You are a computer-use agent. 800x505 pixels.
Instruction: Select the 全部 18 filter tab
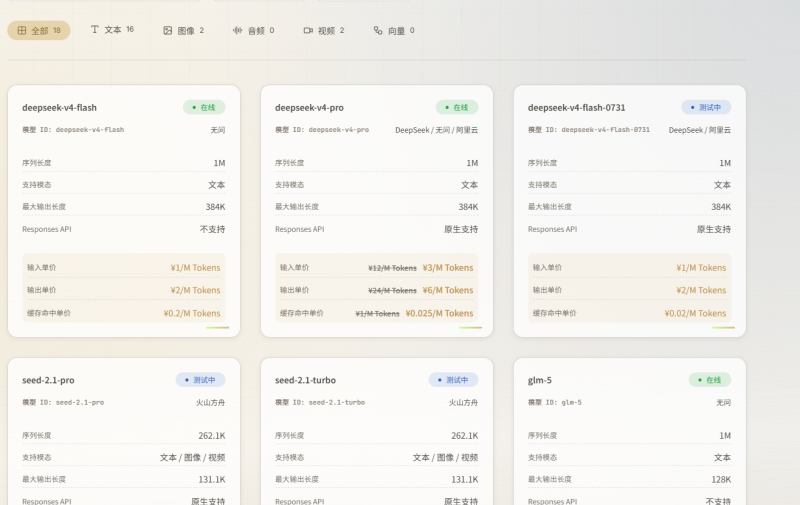(39, 31)
